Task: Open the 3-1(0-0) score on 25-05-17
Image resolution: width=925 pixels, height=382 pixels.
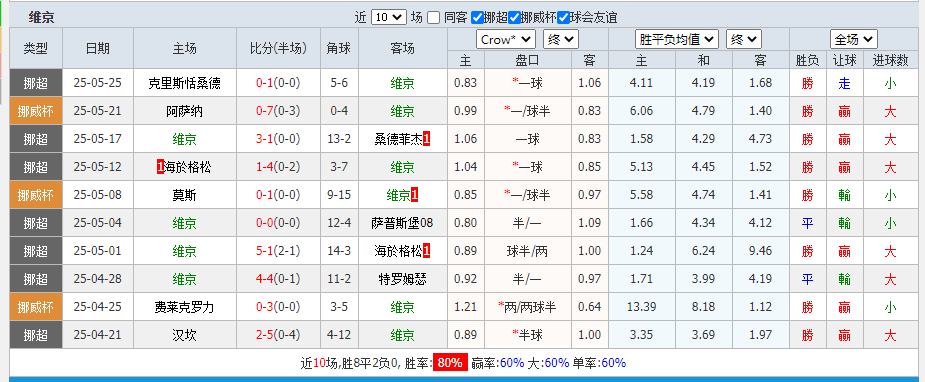Action: click(278, 139)
